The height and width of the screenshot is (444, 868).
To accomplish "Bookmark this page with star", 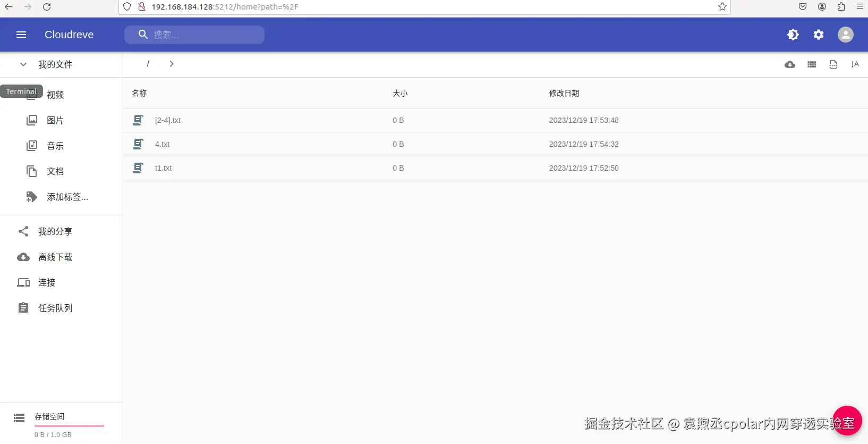I will (x=722, y=7).
